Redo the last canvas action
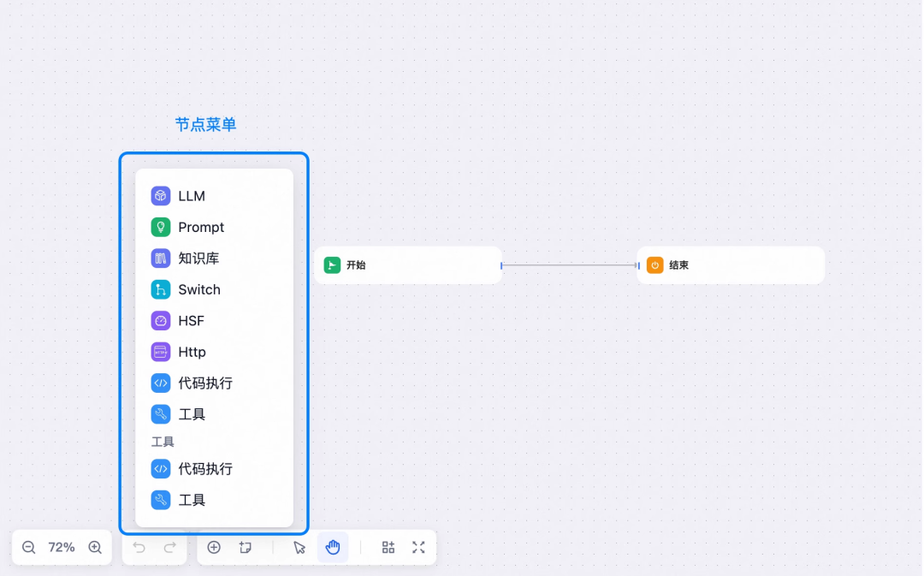Screen dimensions: 924x576 click(x=169, y=548)
